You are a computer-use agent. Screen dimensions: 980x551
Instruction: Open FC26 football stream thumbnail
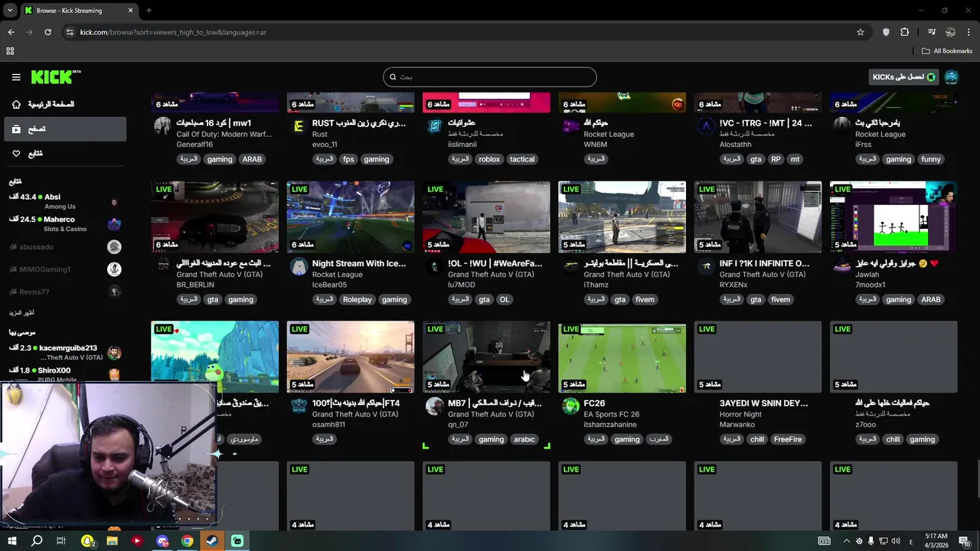622,357
